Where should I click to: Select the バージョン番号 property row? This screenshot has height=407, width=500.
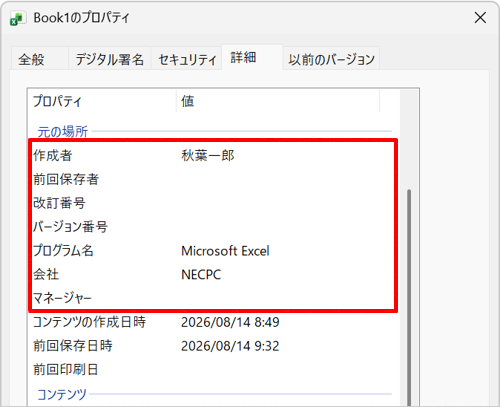(x=213, y=227)
